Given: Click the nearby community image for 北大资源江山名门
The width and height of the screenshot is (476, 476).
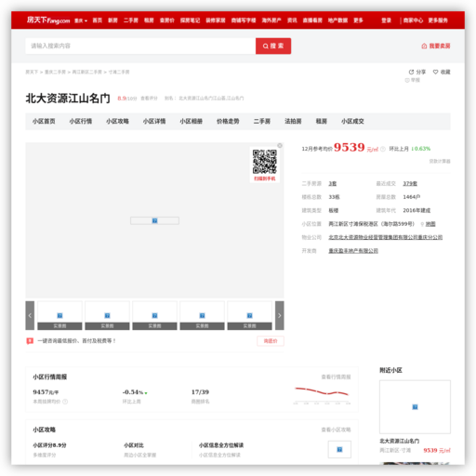Looking at the screenshot, I should click(415, 407).
